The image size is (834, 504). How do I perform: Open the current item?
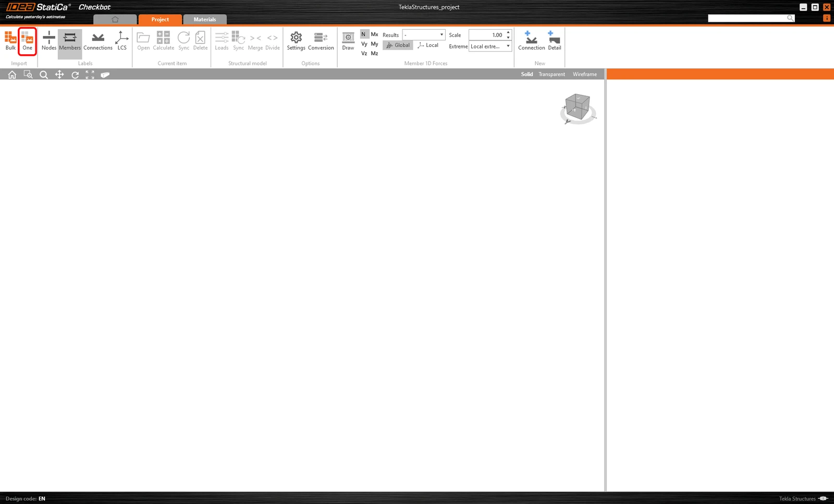point(143,41)
